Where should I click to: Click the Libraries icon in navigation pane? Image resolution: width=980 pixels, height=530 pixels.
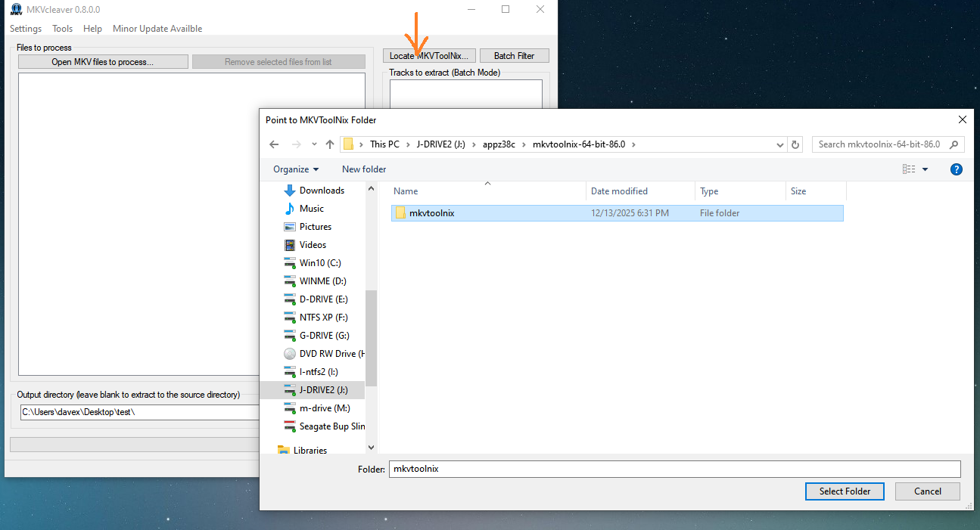pos(284,451)
